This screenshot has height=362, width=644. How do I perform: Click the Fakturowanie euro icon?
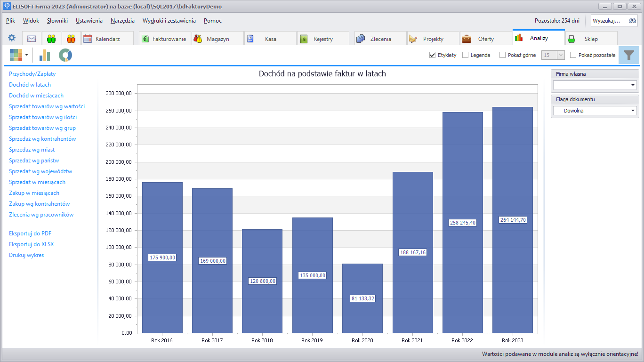coord(145,39)
